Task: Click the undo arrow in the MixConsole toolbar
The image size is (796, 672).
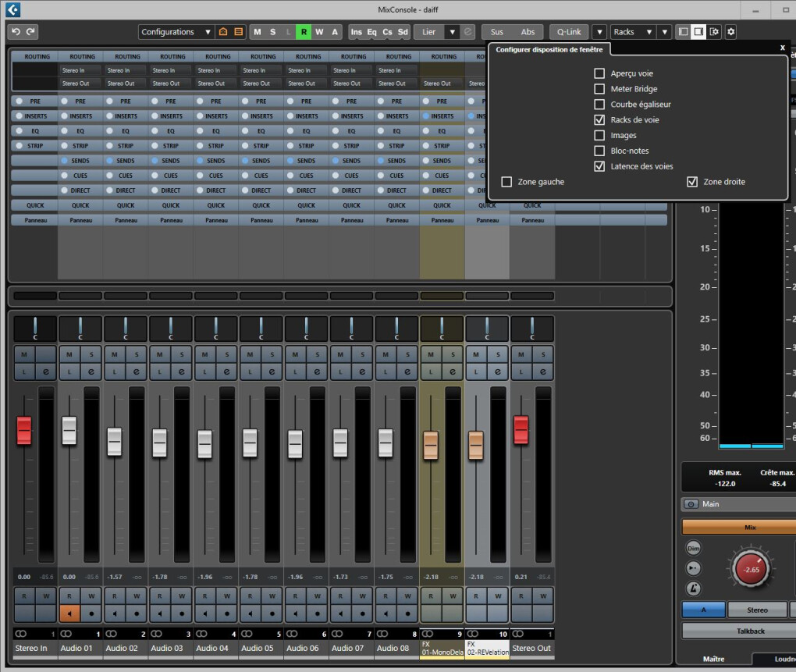Action: (x=16, y=32)
